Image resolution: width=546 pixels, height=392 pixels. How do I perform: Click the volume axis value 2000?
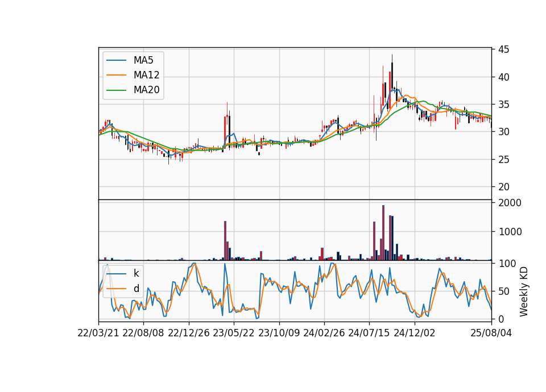tap(510, 203)
